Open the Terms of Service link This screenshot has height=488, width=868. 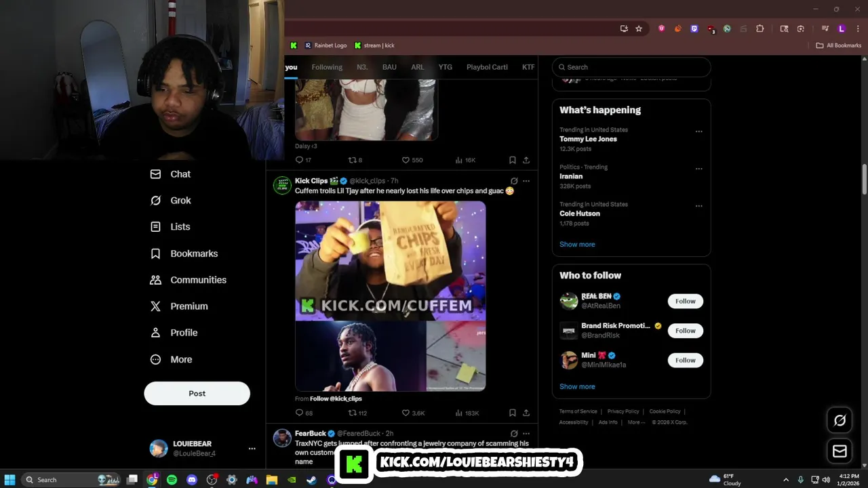[x=578, y=411]
